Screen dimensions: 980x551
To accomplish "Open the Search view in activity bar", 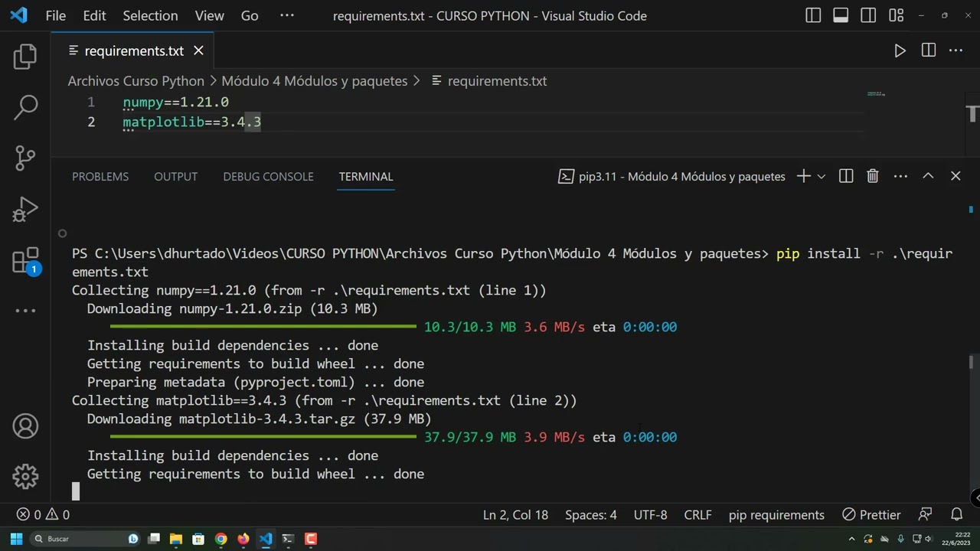I will 25,107.
